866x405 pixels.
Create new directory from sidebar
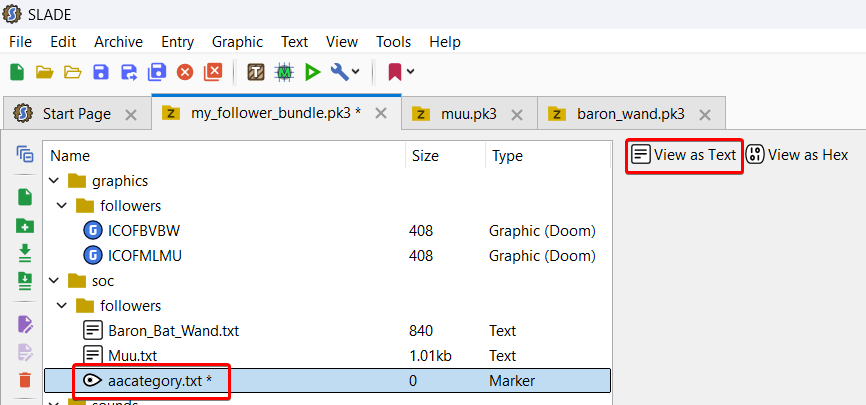25,225
